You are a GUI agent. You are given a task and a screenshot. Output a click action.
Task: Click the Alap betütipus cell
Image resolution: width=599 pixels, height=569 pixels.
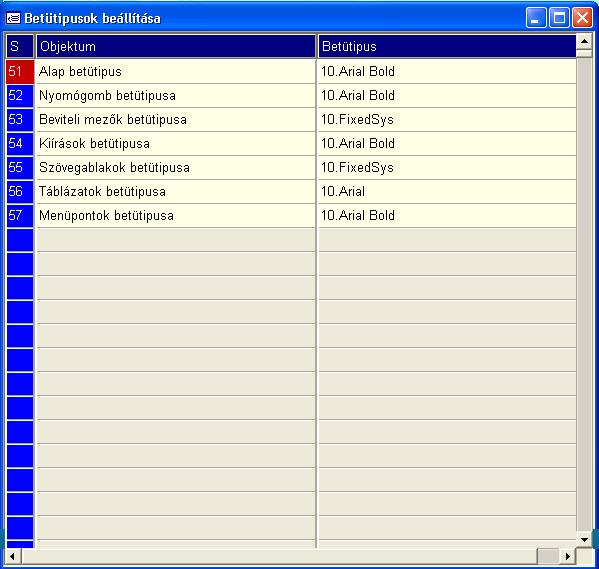pyautogui.click(x=176, y=71)
